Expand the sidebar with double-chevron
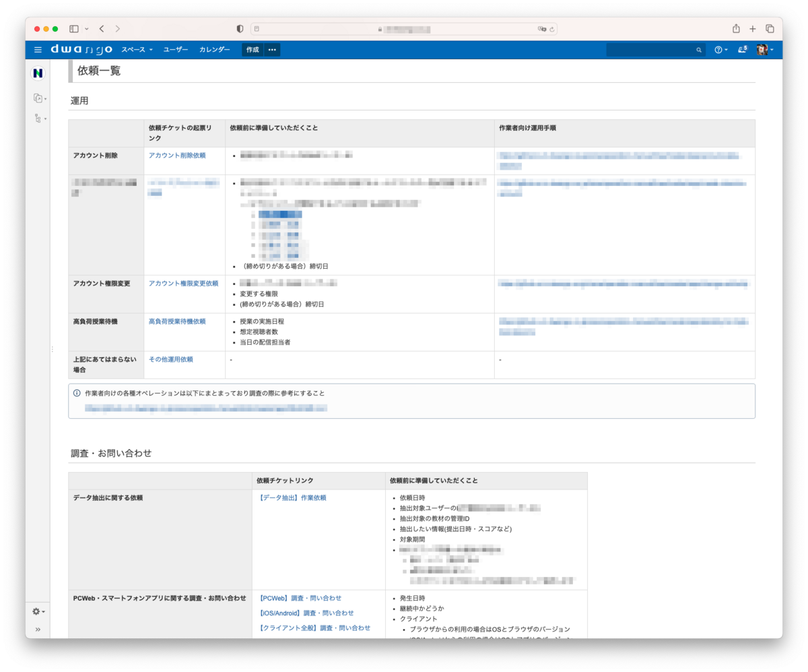 point(38,630)
